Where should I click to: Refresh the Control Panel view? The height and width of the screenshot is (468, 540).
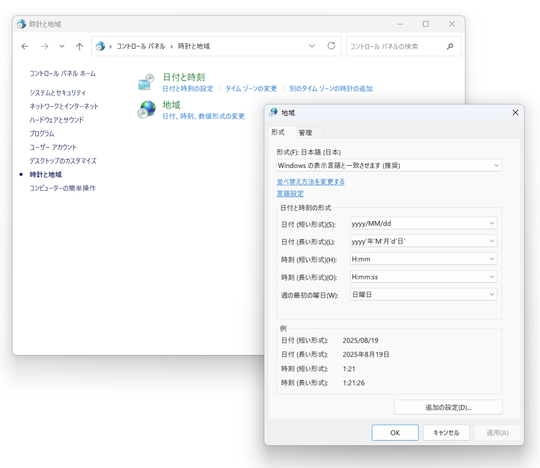click(331, 46)
